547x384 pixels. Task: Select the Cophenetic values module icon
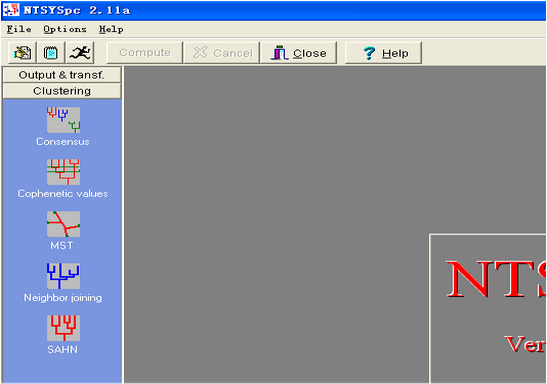tap(63, 172)
